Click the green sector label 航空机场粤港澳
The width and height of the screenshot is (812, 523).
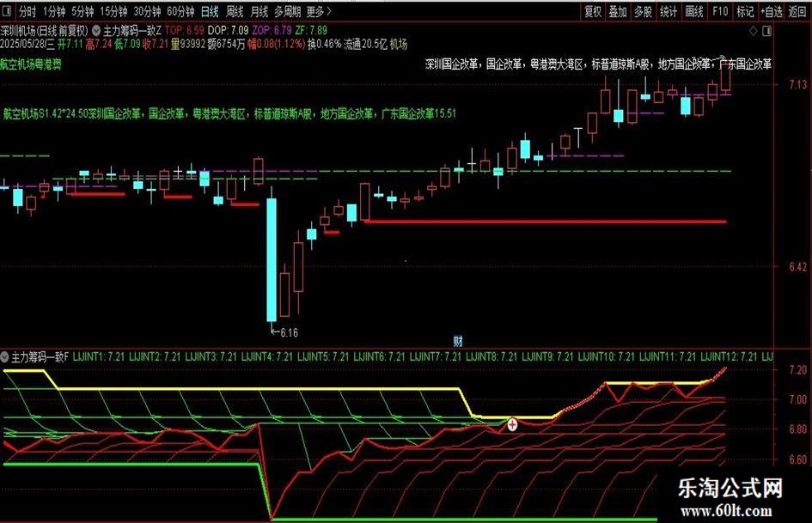click(31, 64)
